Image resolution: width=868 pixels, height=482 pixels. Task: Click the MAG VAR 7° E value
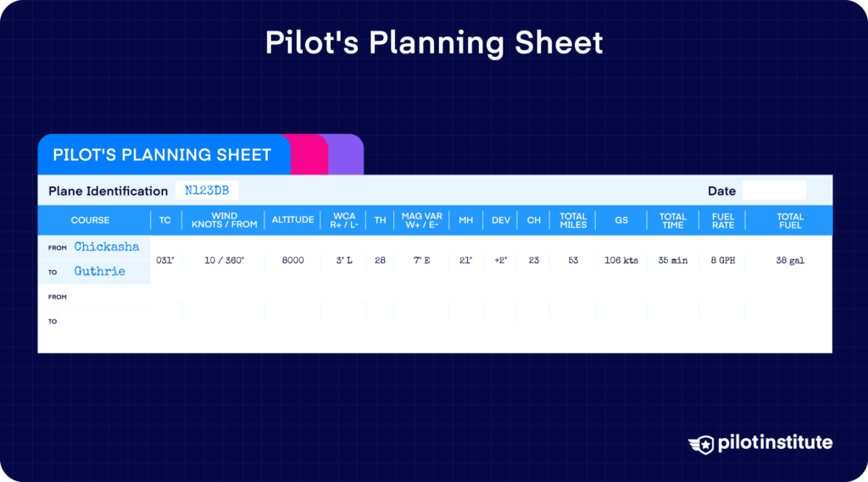point(421,260)
